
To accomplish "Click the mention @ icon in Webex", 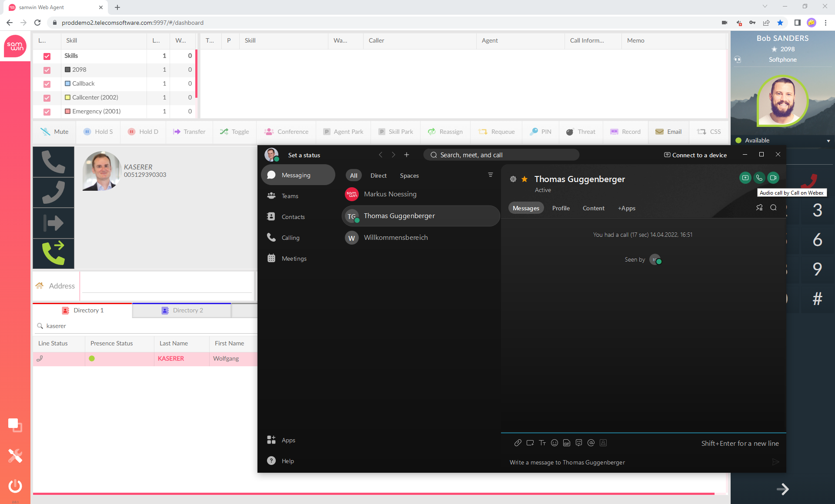I will (591, 443).
